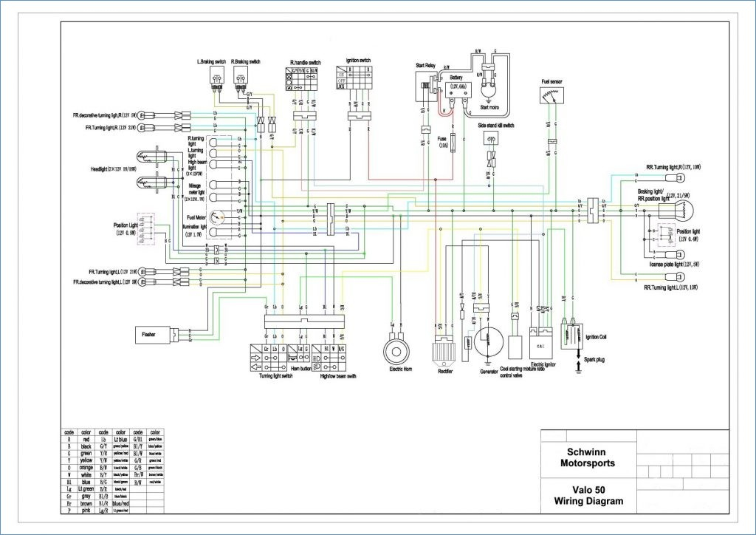Image resolution: width=756 pixels, height=535 pixels.
Task: Click the 'pink' legend cell
Action: coord(86,511)
